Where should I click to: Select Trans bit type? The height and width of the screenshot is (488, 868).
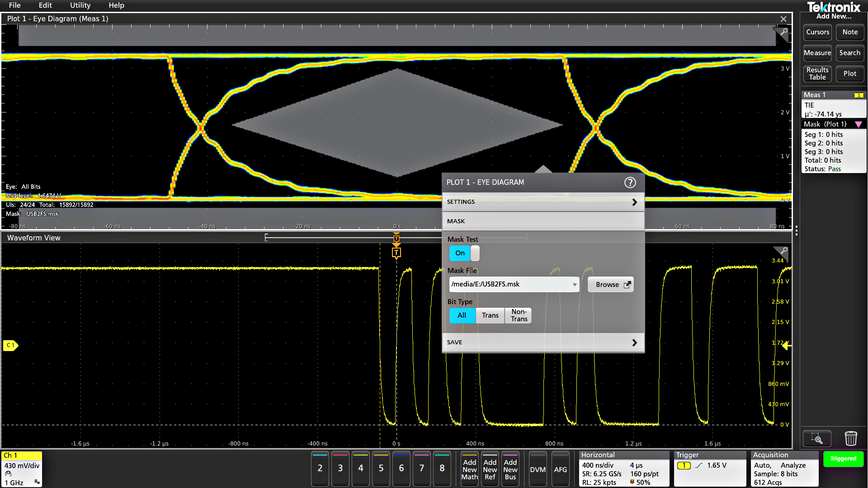coord(490,315)
